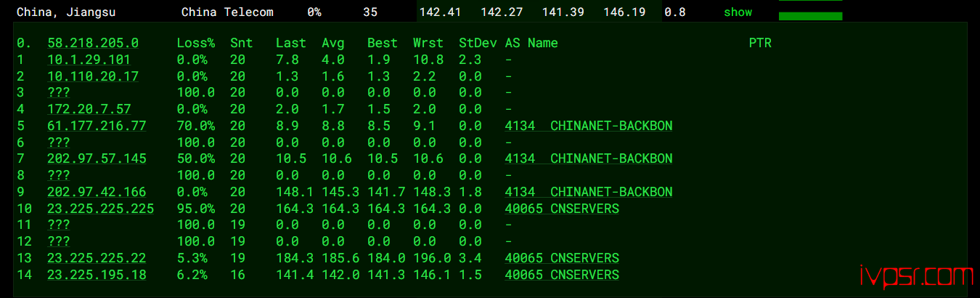Open IP link 23.225.195.18

click(x=97, y=275)
